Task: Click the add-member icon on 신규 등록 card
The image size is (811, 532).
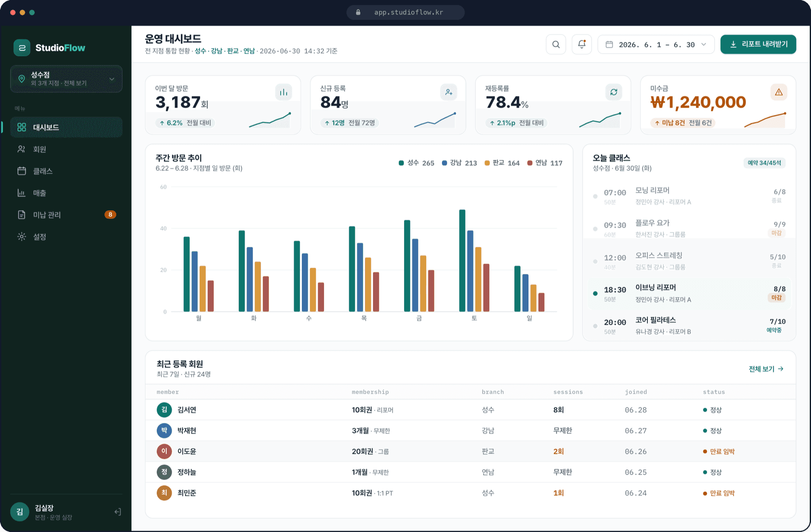Action: [449, 92]
